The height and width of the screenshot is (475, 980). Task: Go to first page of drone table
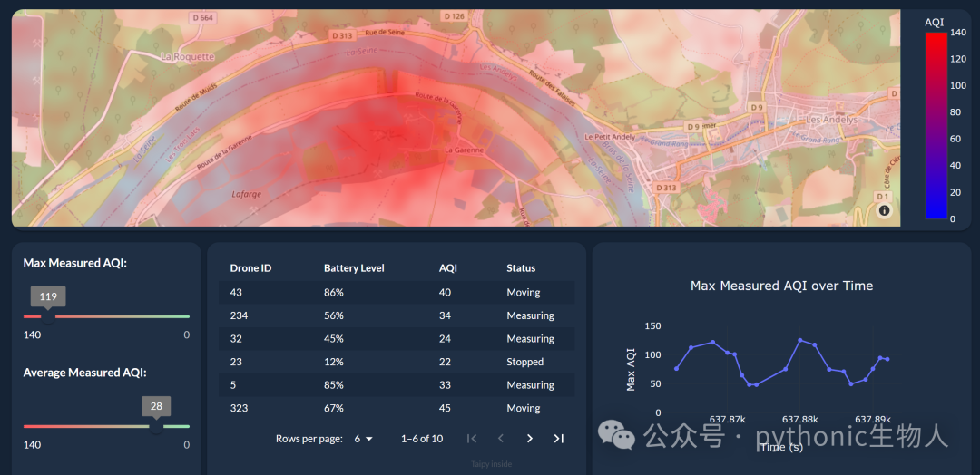472,439
